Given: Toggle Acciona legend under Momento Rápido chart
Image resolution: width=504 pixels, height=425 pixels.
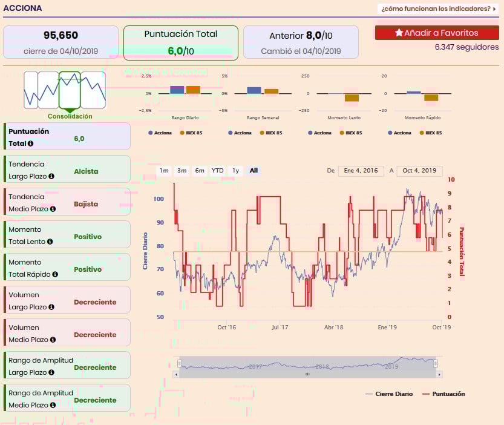Looking at the screenshot, I should (x=399, y=133).
